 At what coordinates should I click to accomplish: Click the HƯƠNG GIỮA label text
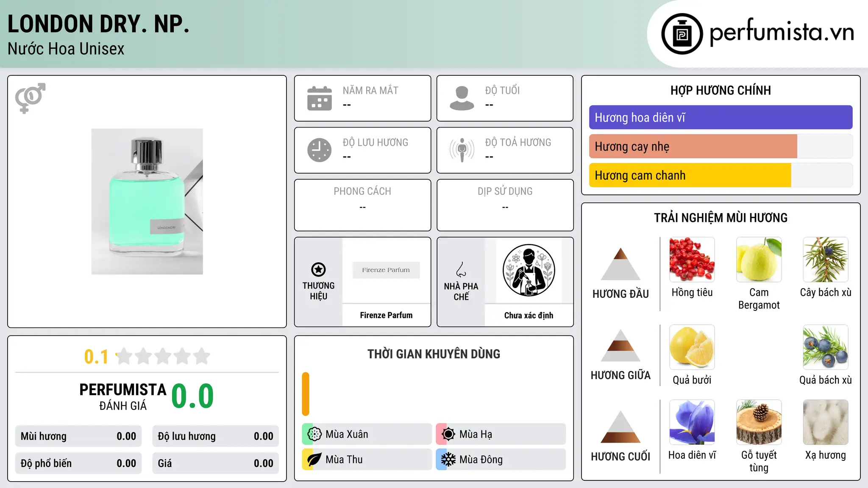coord(620,375)
